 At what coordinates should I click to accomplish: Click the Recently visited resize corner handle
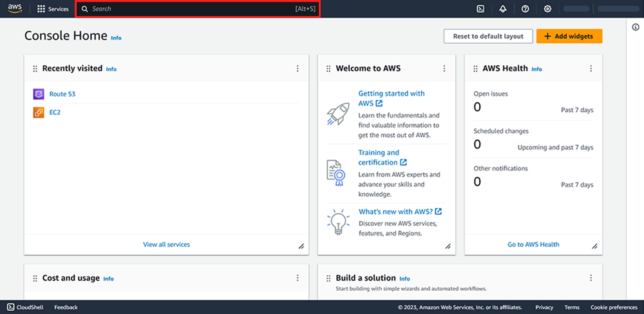click(301, 246)
